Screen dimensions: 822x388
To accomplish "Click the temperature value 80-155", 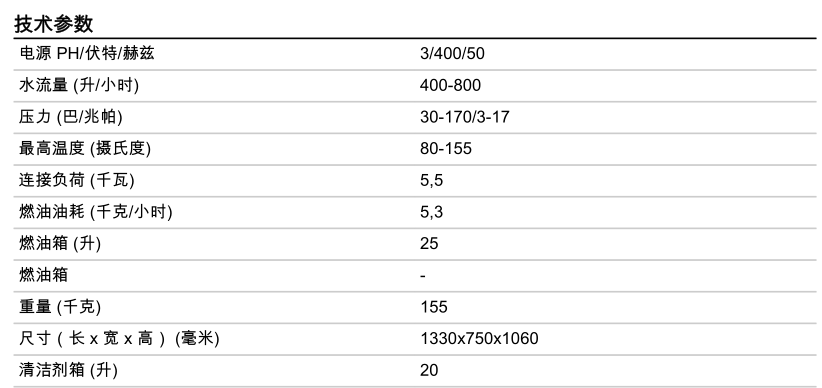I will coord(446,148).
